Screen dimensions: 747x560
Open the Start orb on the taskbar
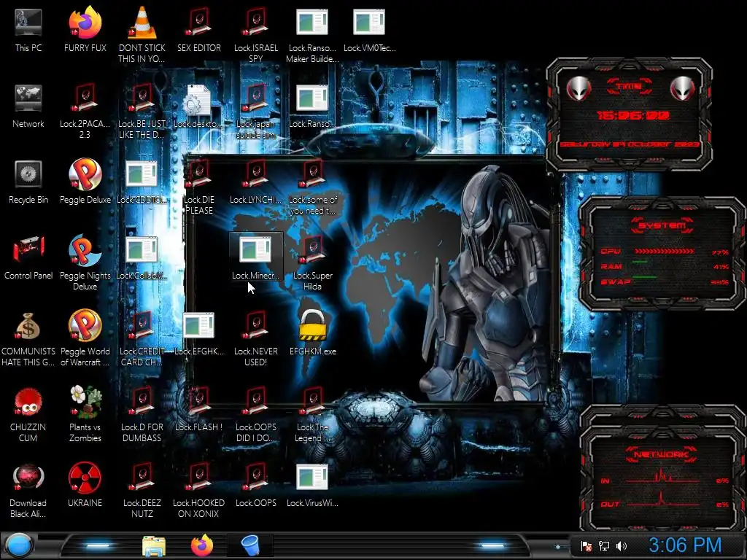18,545
